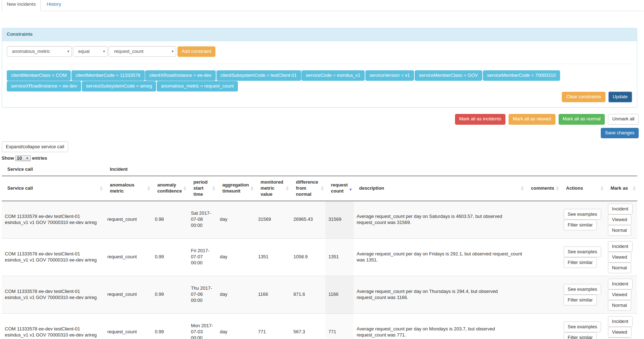Sort the request count column
The width and height of the screenshot is (644, 339).
coord(350,189)
